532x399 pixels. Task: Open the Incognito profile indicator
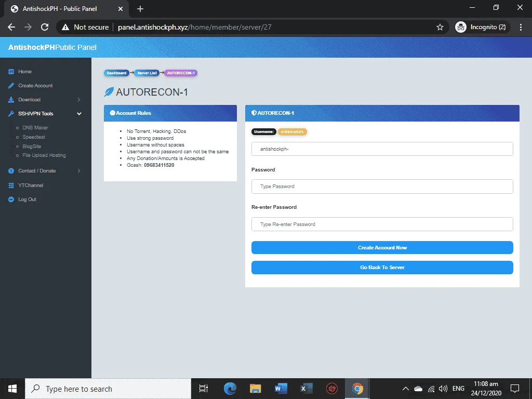[x=482, y=27]
